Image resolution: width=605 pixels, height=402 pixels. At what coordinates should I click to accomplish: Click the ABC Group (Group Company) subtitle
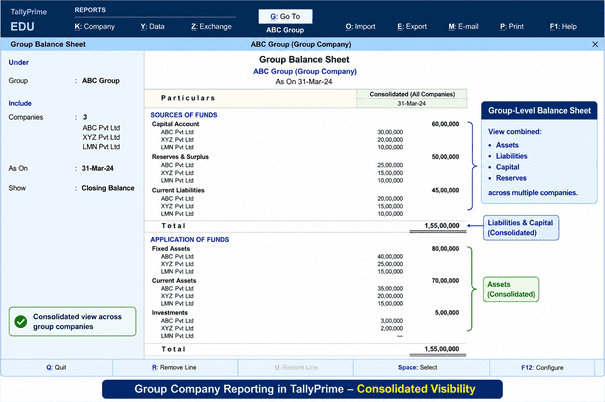(x=305, y=71)
